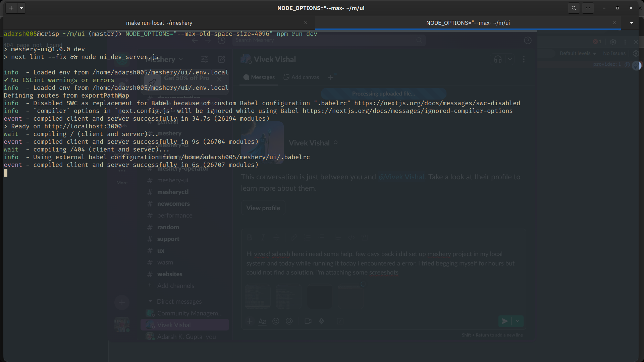Add a new tab with plus in Slack

(x=331, y=77)
